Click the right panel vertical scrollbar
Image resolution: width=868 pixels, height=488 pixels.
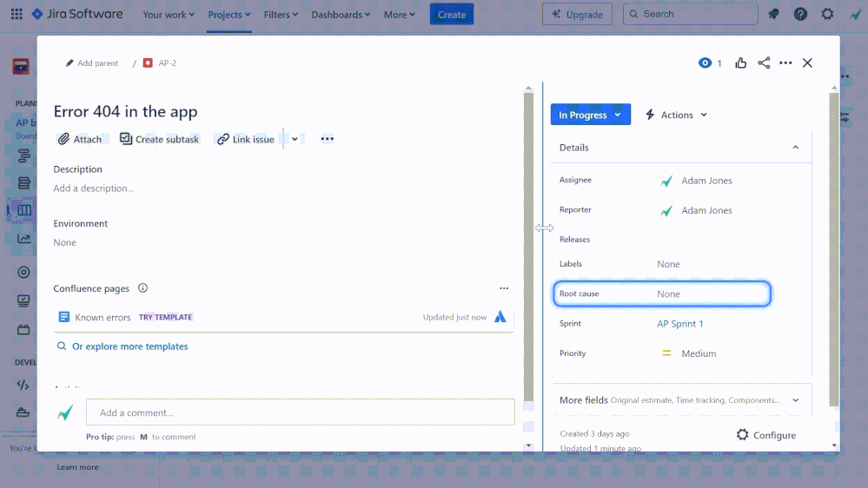coord(833,249)
